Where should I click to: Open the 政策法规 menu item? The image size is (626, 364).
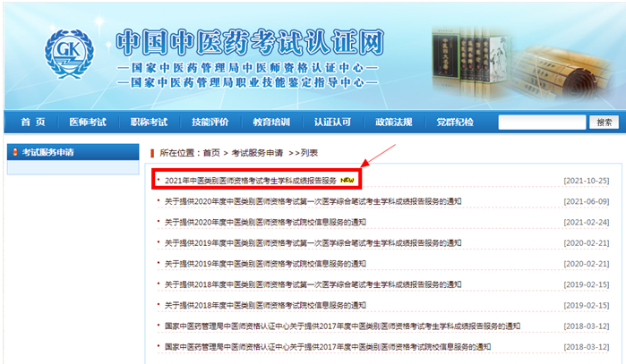[x=393, y=123]
